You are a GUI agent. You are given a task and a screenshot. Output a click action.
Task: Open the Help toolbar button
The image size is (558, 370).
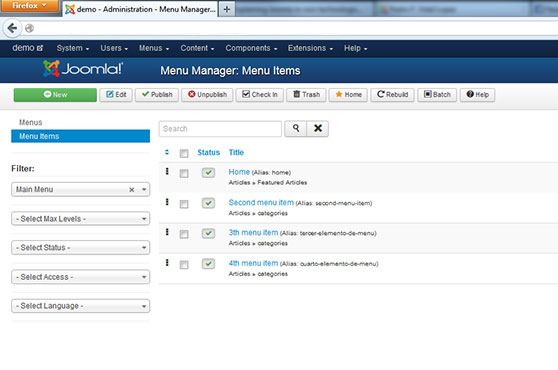(477, 95)
